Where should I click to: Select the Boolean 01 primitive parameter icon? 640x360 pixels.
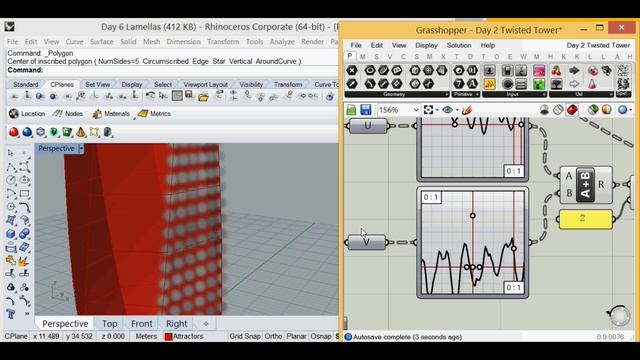click(472, 70)
